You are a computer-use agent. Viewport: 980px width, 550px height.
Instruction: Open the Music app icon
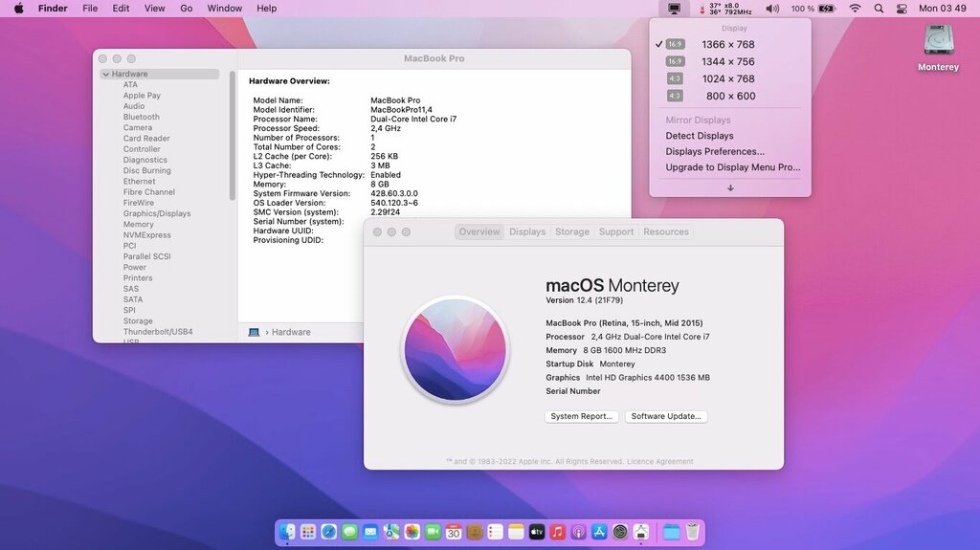[x=558, y=532]
